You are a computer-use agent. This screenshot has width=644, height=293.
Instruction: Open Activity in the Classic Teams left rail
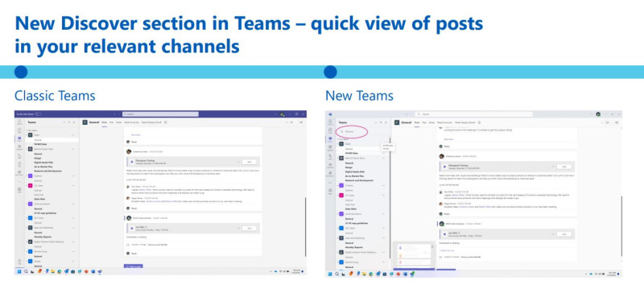click(19, 122)
